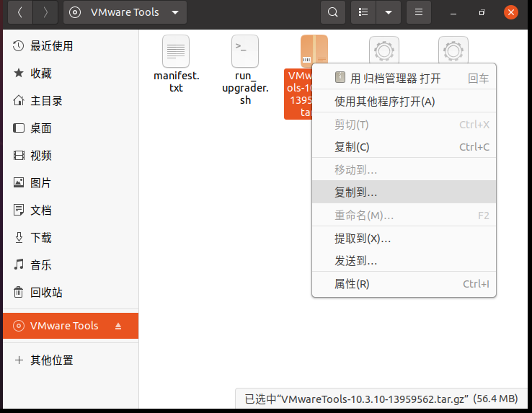Choose 使用其他程序打开(A) in context menu
The height and width of the screenshot is (413, 532).
coord(404,102)
